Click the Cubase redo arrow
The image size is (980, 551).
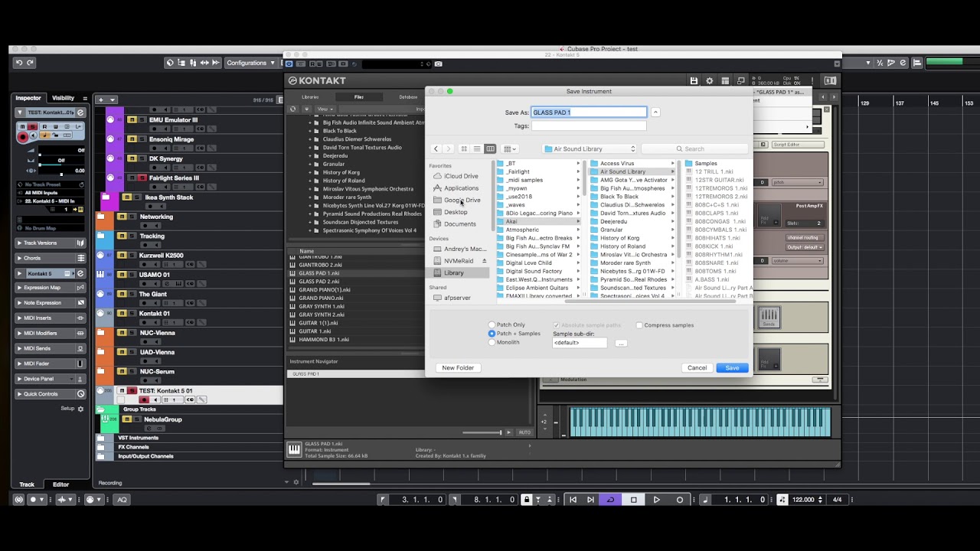pos(31,63)
